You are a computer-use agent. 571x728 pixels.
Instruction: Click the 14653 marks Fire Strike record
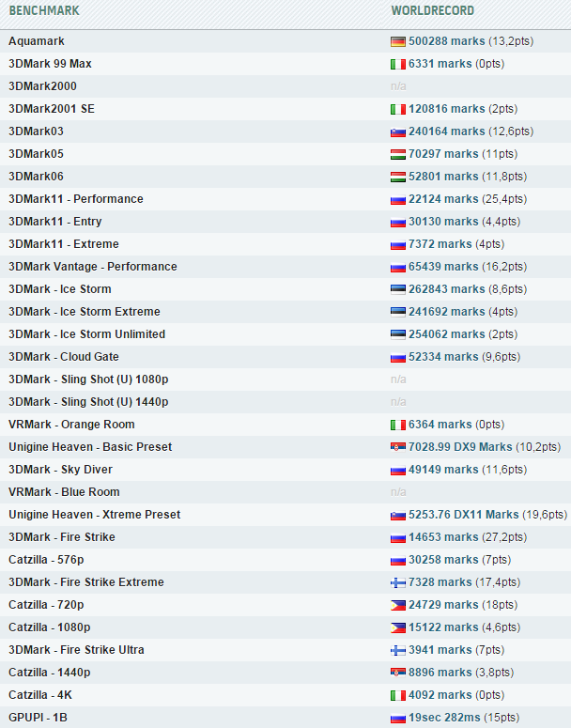(443, 537)
